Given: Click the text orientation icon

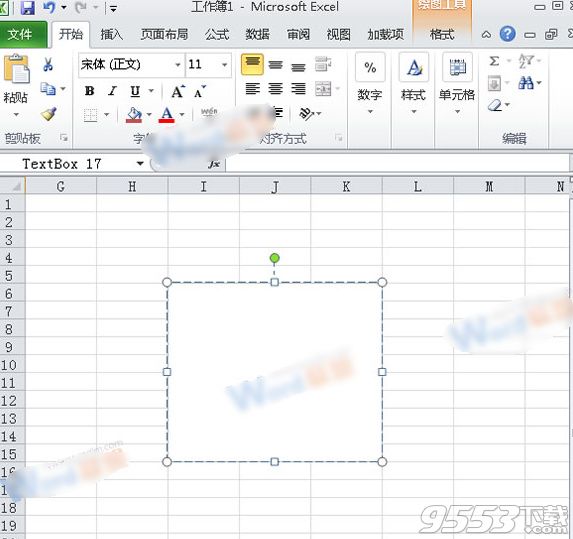Looking at the screenshot, I should click(306, 114).
